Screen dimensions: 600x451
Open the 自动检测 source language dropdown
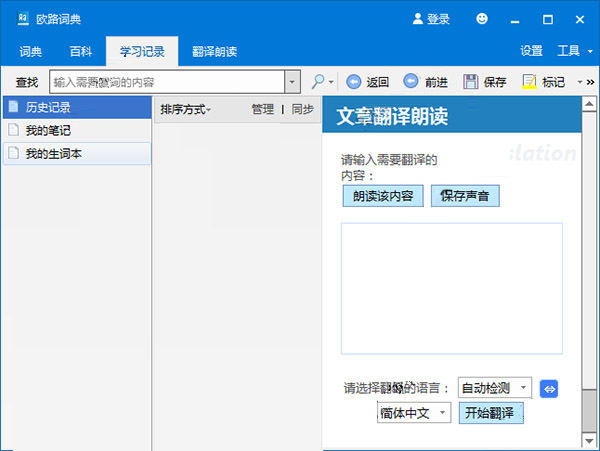[x=495, y=388]
